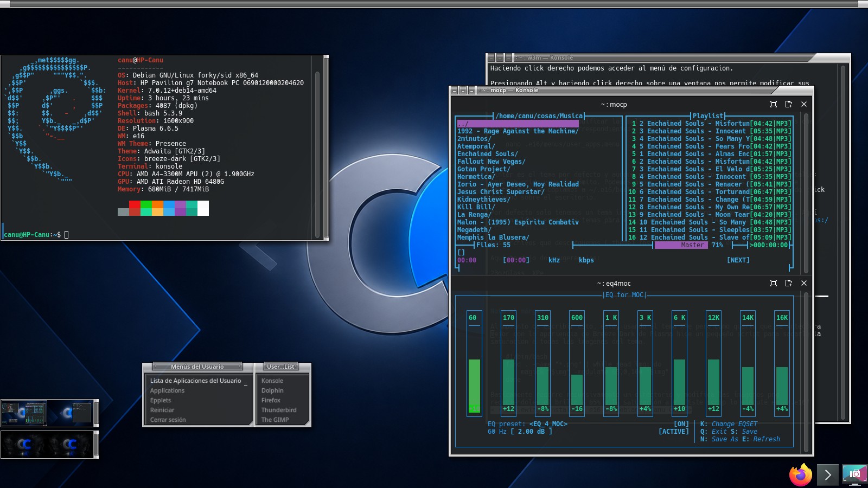Click the Menús del Usuario menu title

coord(197,367)
